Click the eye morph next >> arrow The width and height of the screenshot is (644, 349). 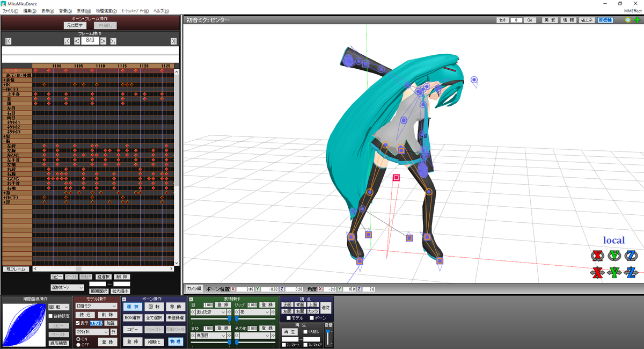pyautogui.click(x=229, y=312)
